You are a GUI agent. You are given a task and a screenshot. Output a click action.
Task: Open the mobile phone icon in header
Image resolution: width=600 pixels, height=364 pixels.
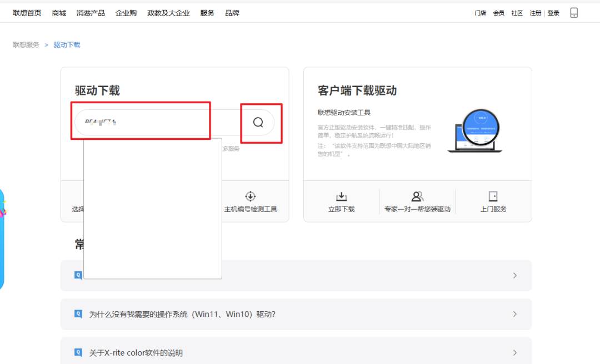point(574,13)
